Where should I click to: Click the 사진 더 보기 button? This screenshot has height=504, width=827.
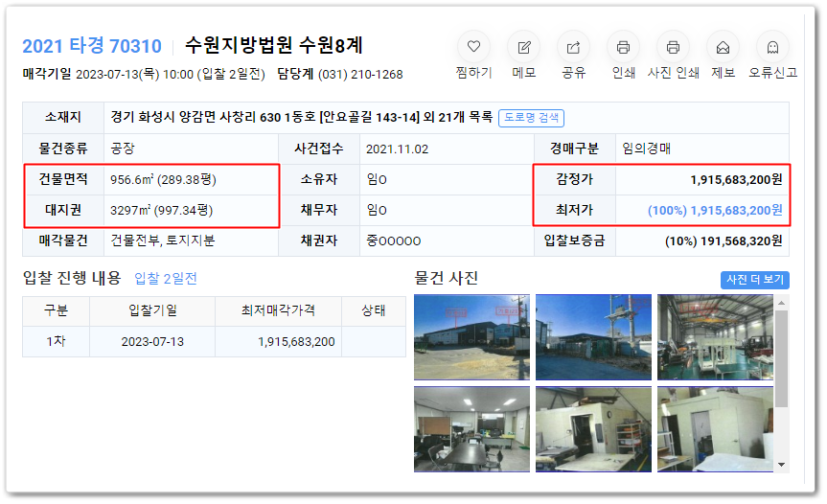(755, 280)
